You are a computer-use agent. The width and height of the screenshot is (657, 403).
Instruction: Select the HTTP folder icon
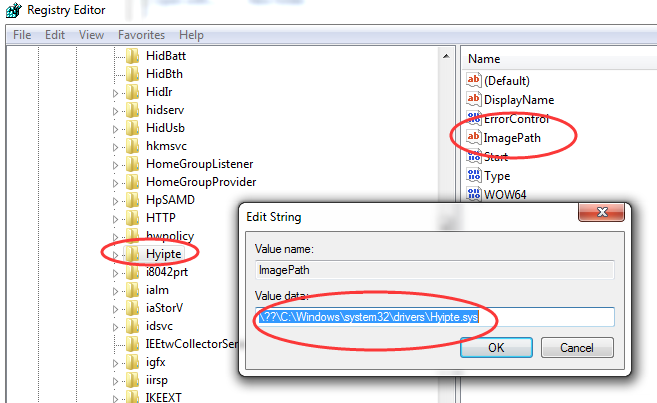click(x=132, y=218)
